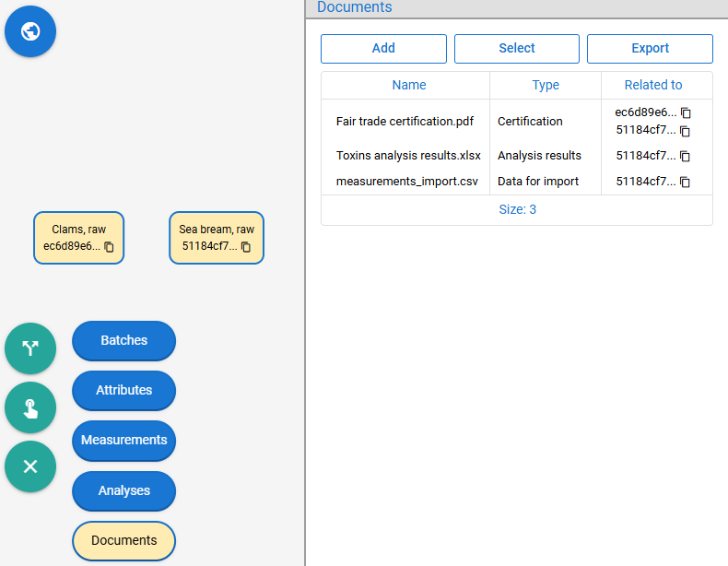728x566 pixels.
Task: Click the teal split-arrows icon button
Action: [x=30, y=348]
